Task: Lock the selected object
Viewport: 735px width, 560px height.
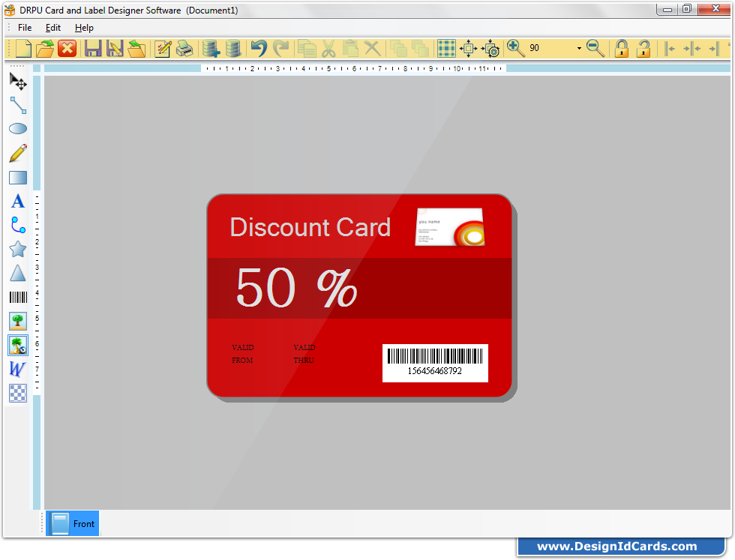Action: pos(621,48)
